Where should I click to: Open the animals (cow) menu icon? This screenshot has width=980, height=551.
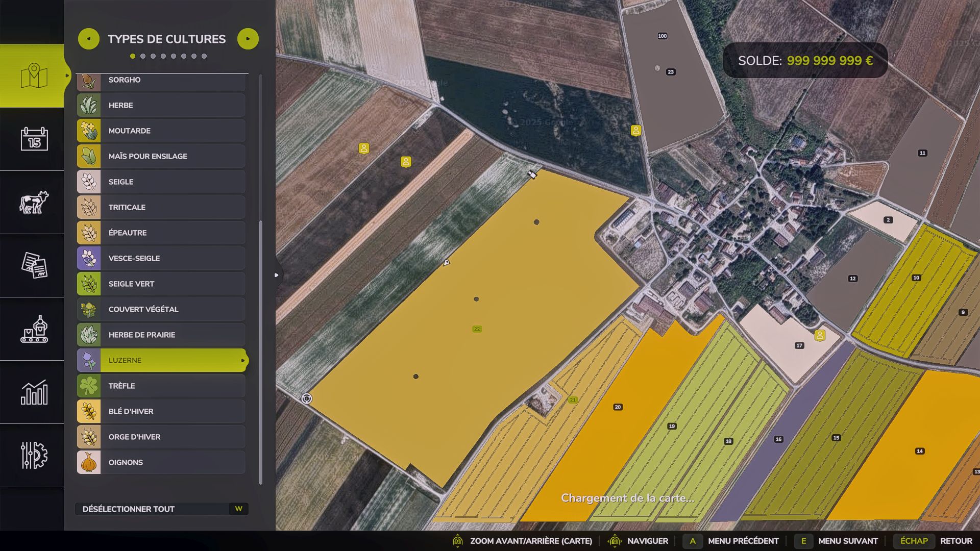(x=34, y=202)
